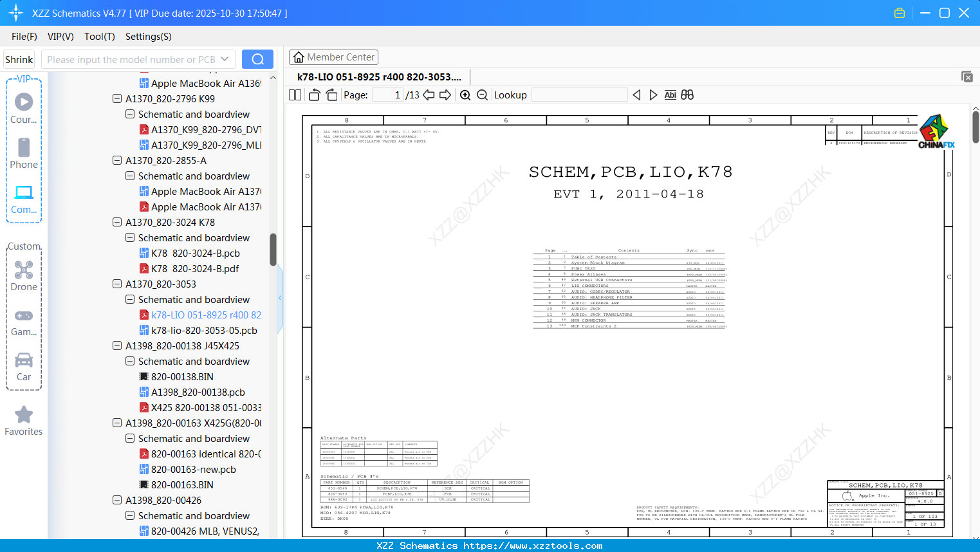
Task: Open the Drone category
Action: pos(24,276)
